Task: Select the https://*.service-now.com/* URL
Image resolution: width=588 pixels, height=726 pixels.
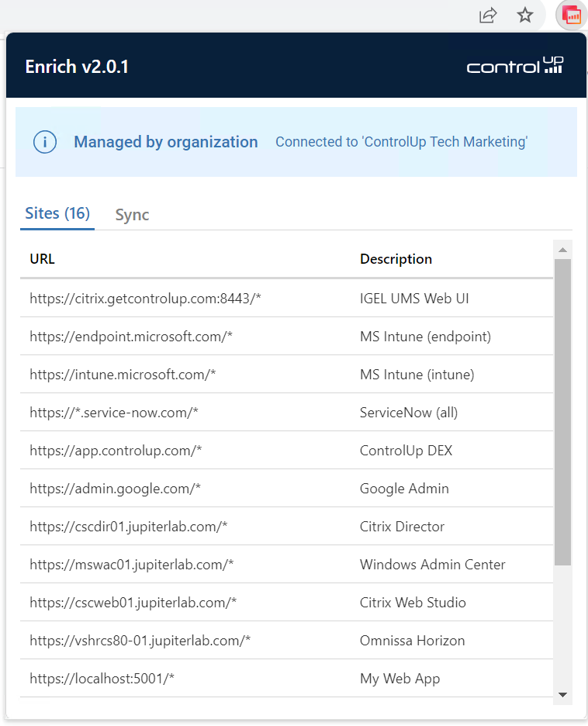Action: coord(114,413)
